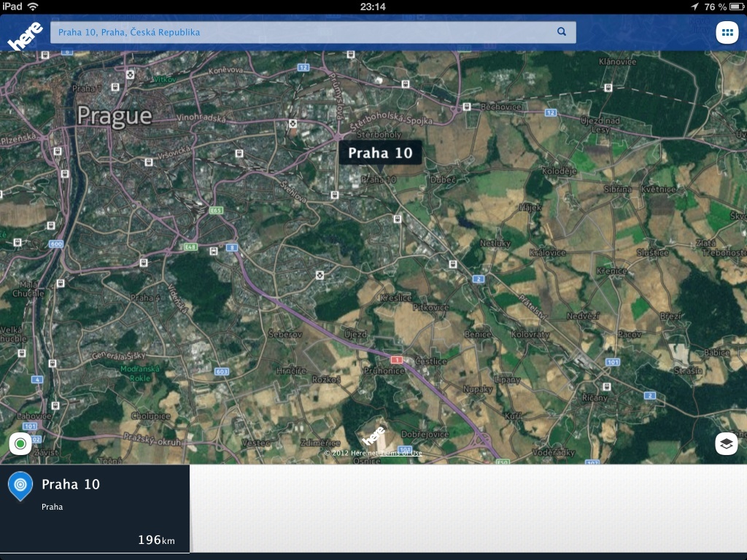Toggle the satellite layer via the layers button
Screen dimensions: 747x560
(727, 443)
